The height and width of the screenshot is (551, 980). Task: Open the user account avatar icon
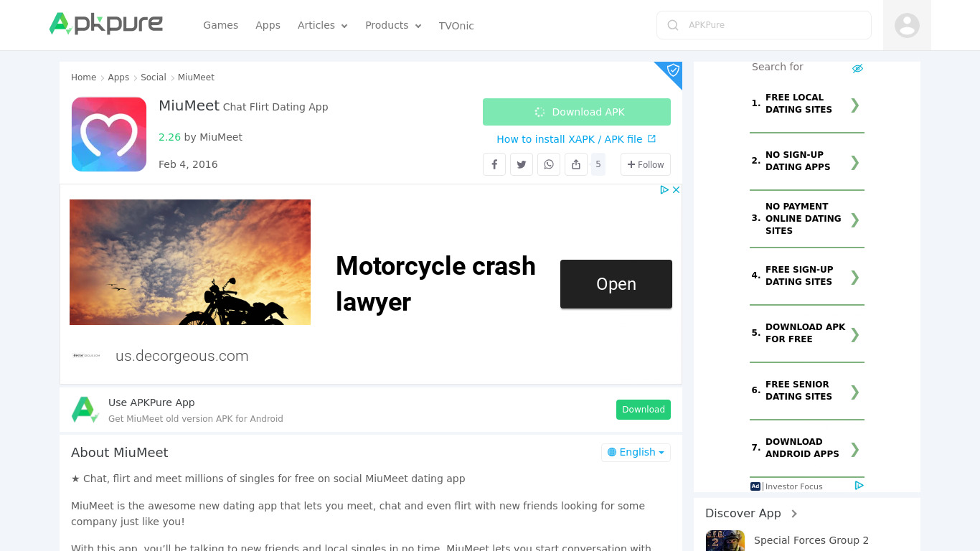click(x=907, y=25)
